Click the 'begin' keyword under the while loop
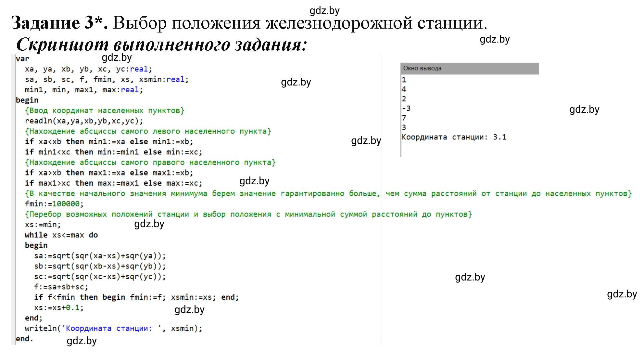 tap(36, 245)
